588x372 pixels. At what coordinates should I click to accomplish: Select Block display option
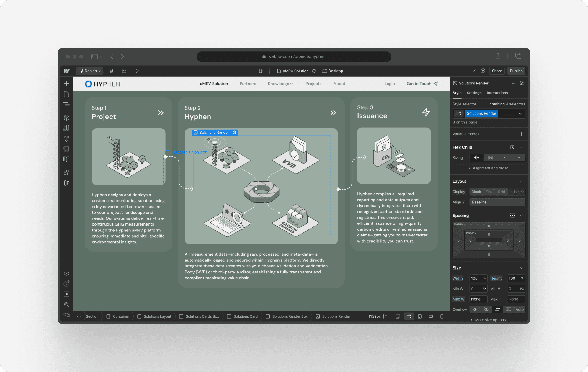point(476,192)
